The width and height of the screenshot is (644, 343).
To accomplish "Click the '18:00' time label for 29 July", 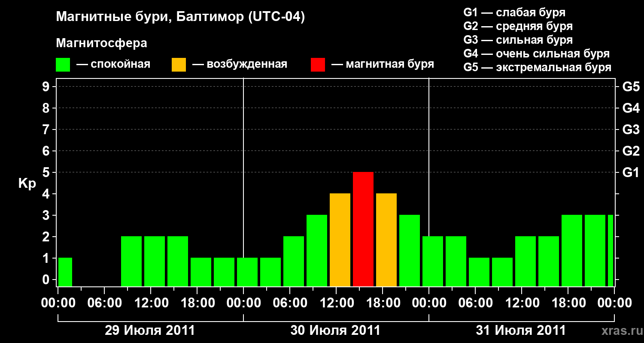I will pos(197,303).
